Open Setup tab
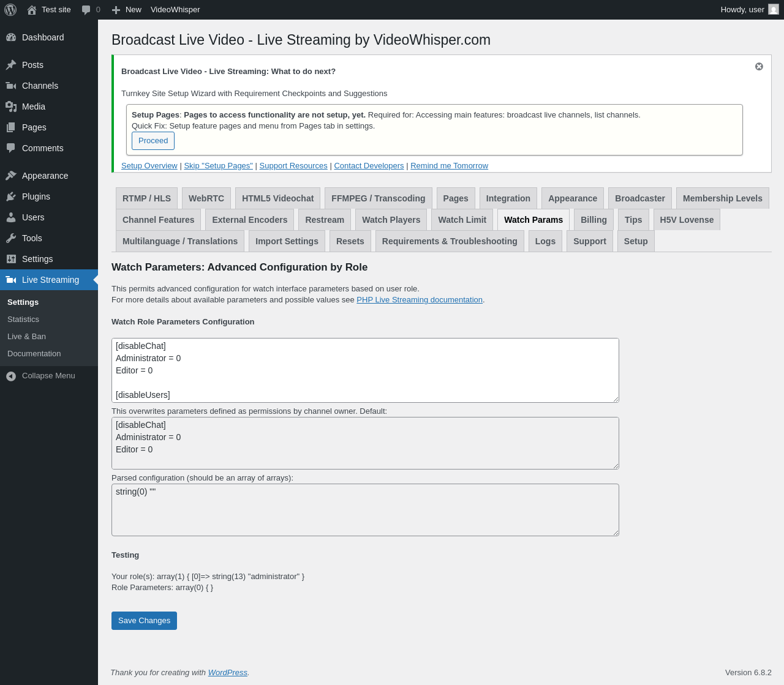The image size is (784, 685). [636, 241]
